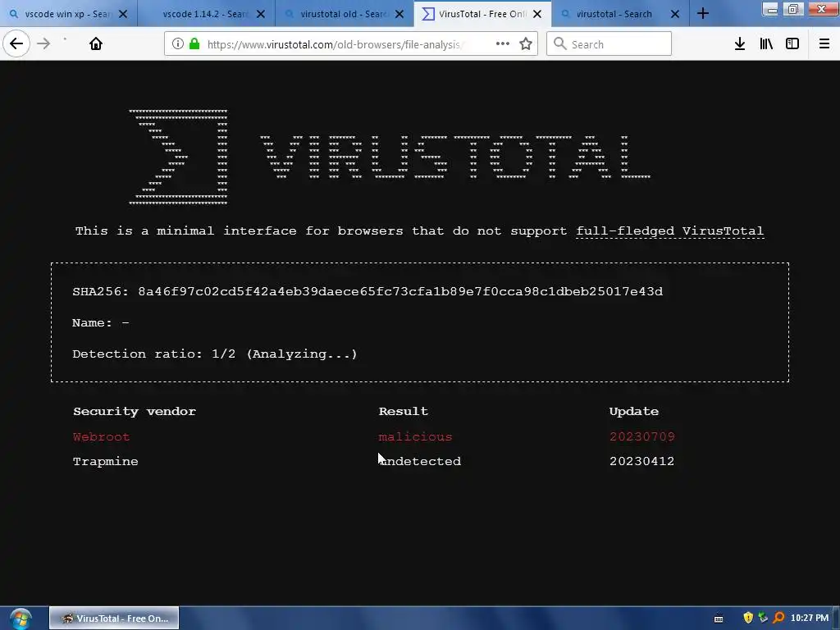Show site information icon in address bar
This screenshot has width=840, height=630.
178,44
